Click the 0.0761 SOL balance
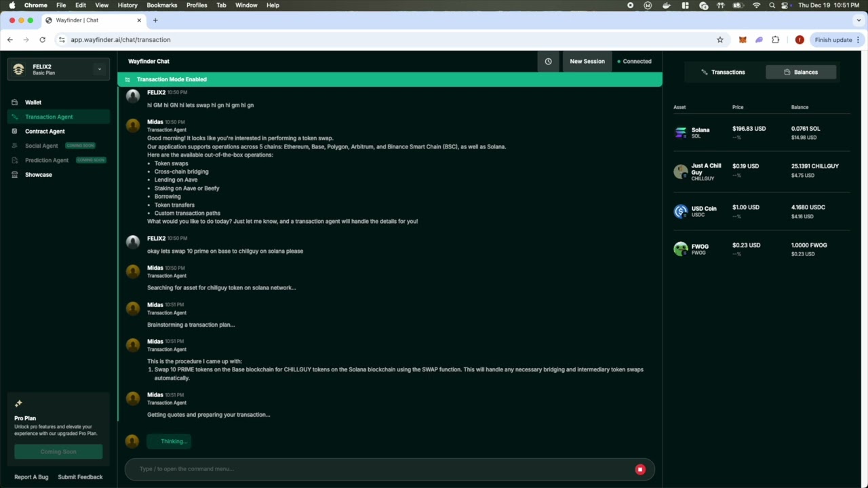868x488 pixels. coord(806,129)
